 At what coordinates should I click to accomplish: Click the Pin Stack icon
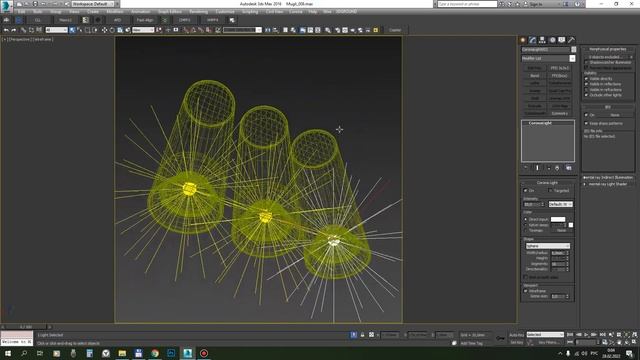tap(526, 168)
